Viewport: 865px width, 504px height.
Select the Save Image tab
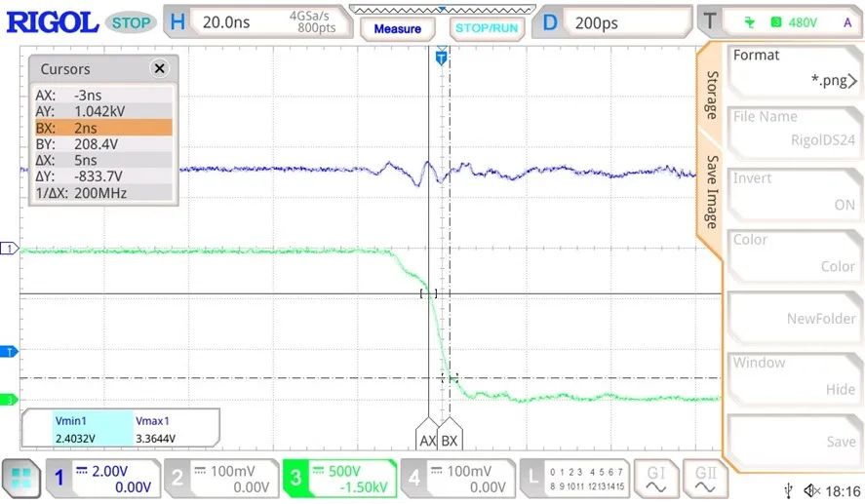pos(712,192)
